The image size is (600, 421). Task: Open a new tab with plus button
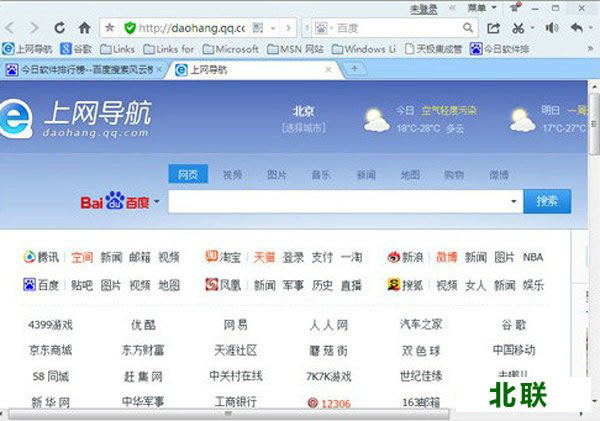(354, 69)
